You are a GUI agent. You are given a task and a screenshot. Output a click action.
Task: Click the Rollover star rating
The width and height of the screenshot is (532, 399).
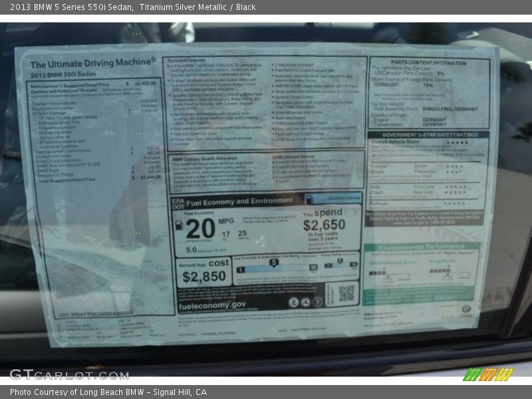[454, 203]
